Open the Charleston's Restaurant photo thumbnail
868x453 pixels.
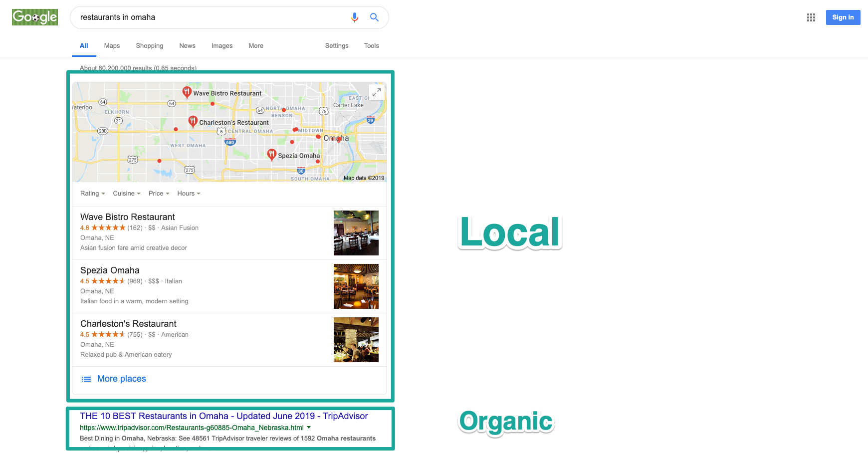(x=356, y=340)
